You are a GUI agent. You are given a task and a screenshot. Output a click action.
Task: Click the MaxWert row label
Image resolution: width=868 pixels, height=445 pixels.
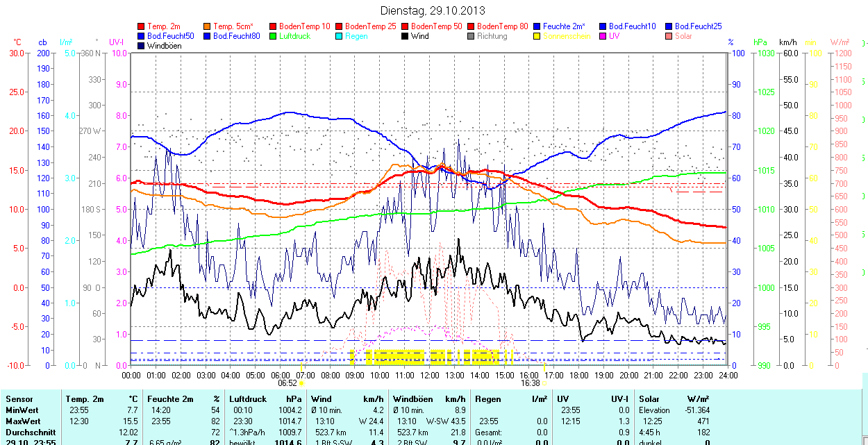(x=23, y=421)
